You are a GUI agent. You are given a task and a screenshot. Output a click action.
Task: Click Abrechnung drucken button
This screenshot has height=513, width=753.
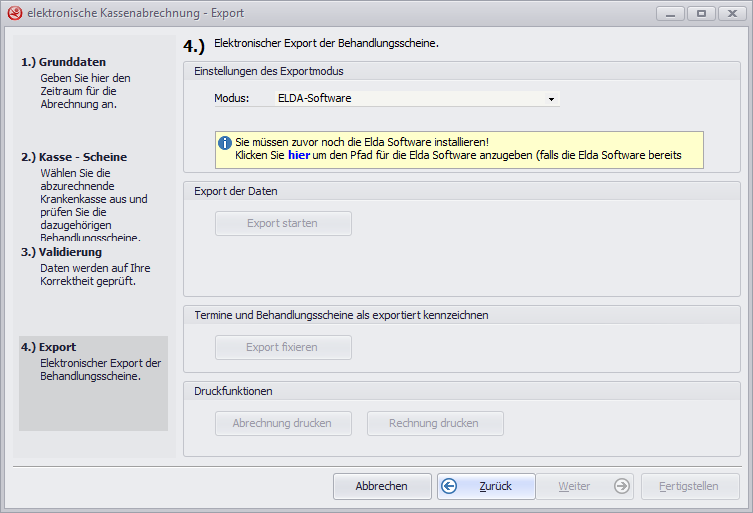(x=284, y=423)
